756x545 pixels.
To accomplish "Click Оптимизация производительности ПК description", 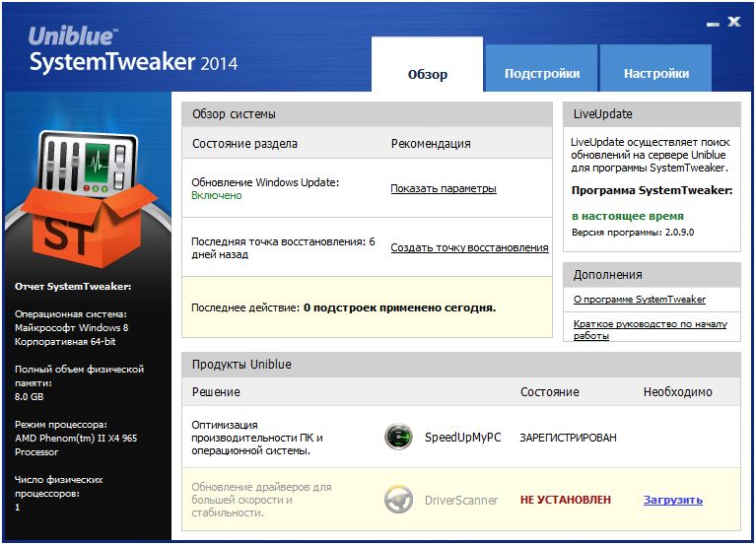I will coord(257,438).
